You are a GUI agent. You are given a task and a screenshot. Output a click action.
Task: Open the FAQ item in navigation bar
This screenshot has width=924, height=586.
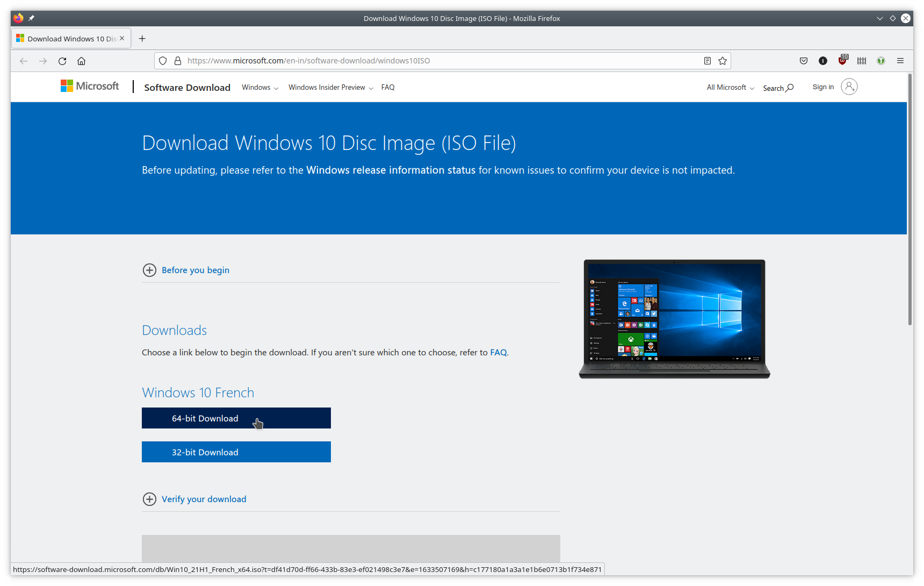pyautogui.click(x=388, y=88)
